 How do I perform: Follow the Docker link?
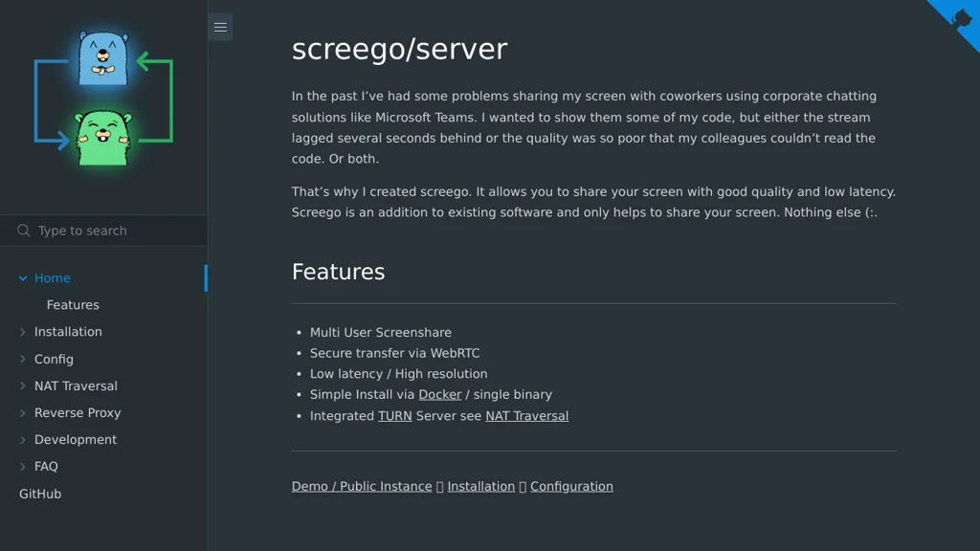click(439, 394)
